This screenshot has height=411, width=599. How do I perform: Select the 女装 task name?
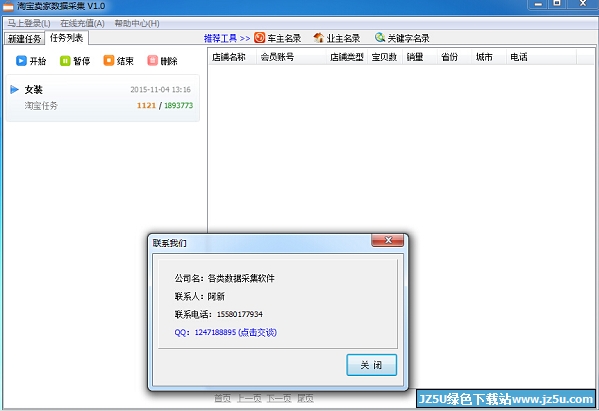34,90
